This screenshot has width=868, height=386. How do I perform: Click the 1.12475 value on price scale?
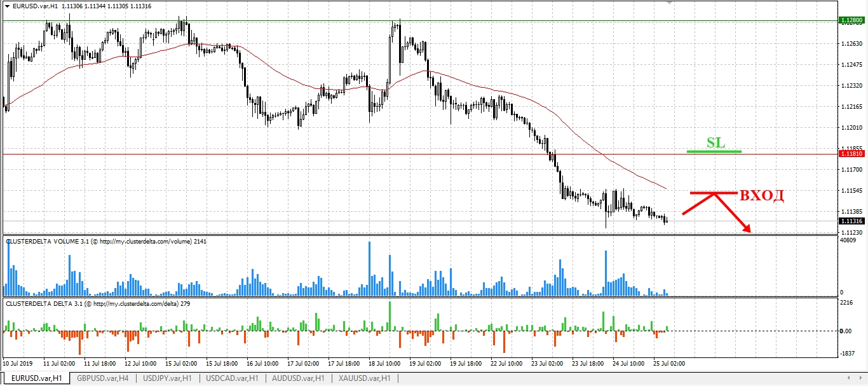tap(851, 65)
